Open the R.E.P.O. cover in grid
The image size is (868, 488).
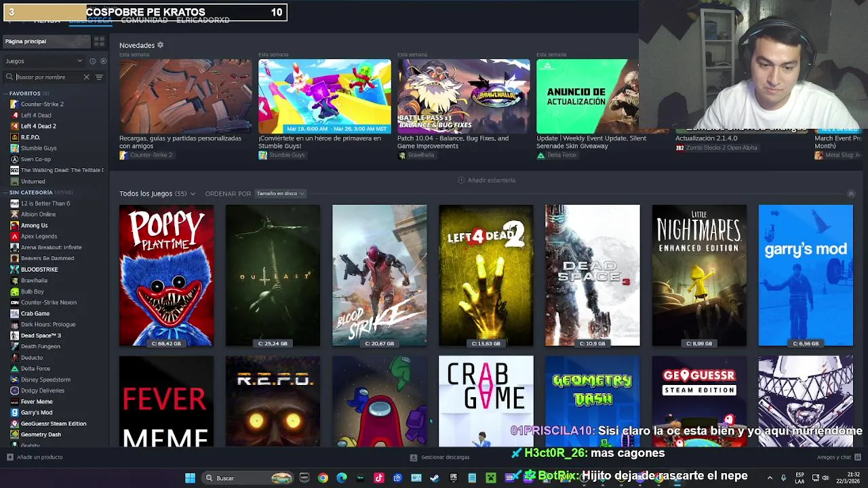(x=273, y=401)
